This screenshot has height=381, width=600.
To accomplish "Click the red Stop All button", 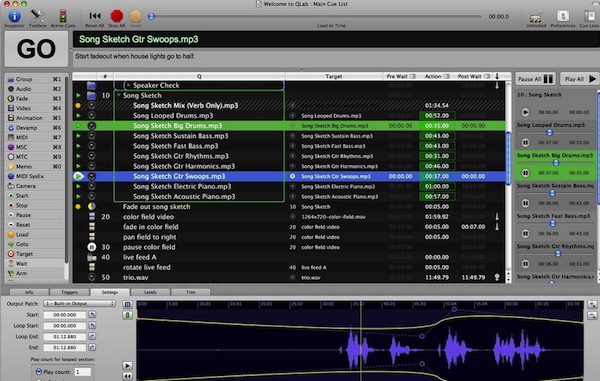I will click(x=117, y=18).
